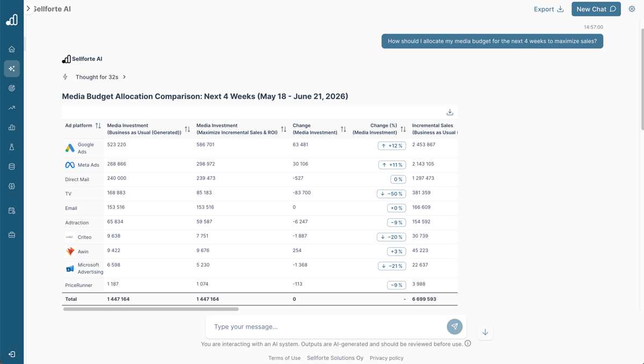
Task: Click the Media Budget Allocation Comparison heading
Action: coord(205,96)
